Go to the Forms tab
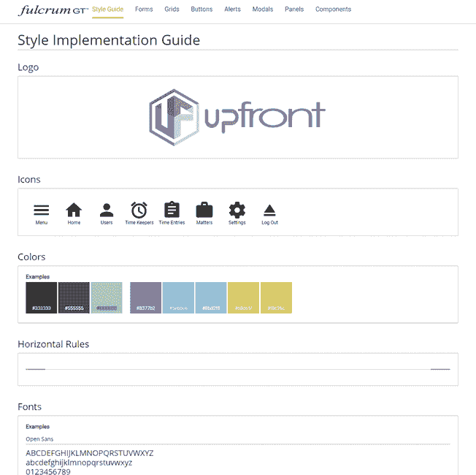This screenshot has height=475, width=476. pos(144,9)
